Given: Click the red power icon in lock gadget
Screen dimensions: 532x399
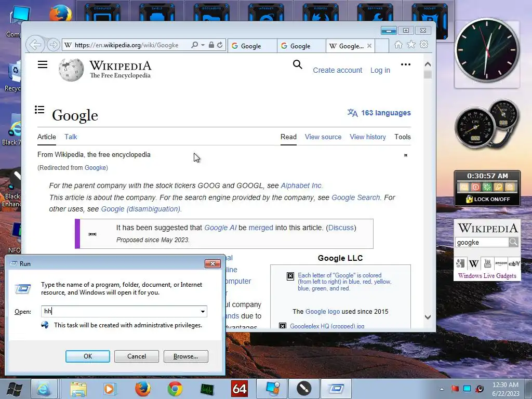Looking at the screenshot, I should point(476,187).
